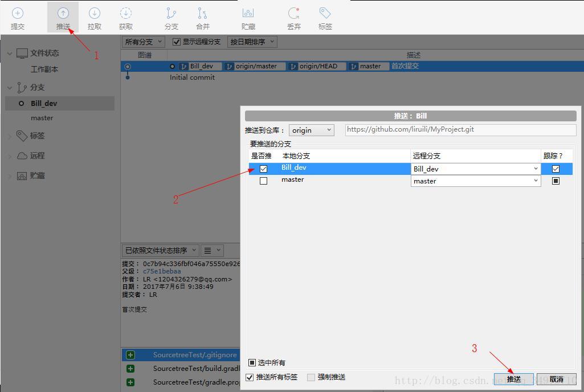Select the master row in push table
The image size is (584, 392).
tap(411, 181)
